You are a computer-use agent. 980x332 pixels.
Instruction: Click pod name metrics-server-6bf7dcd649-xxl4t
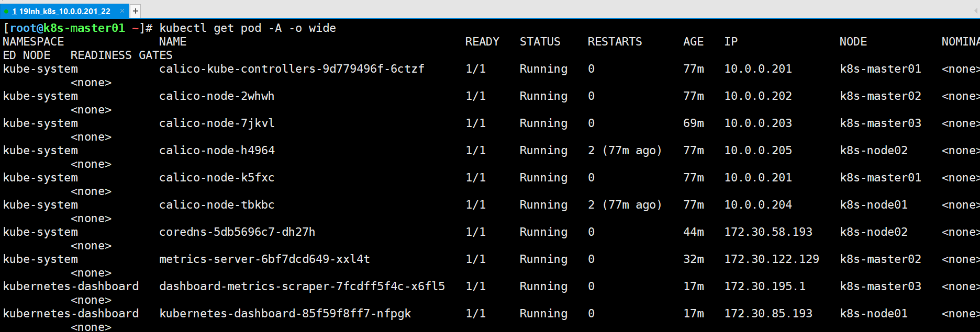pyautogui.click(x=264, y=259)
